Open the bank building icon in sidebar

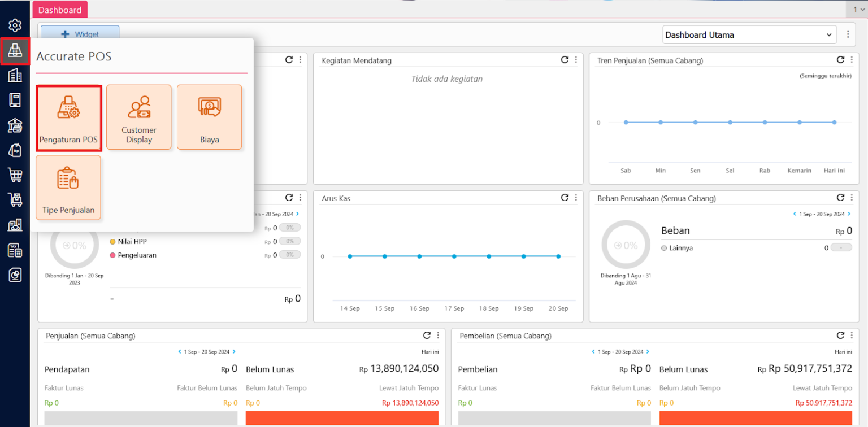point(15,125)
